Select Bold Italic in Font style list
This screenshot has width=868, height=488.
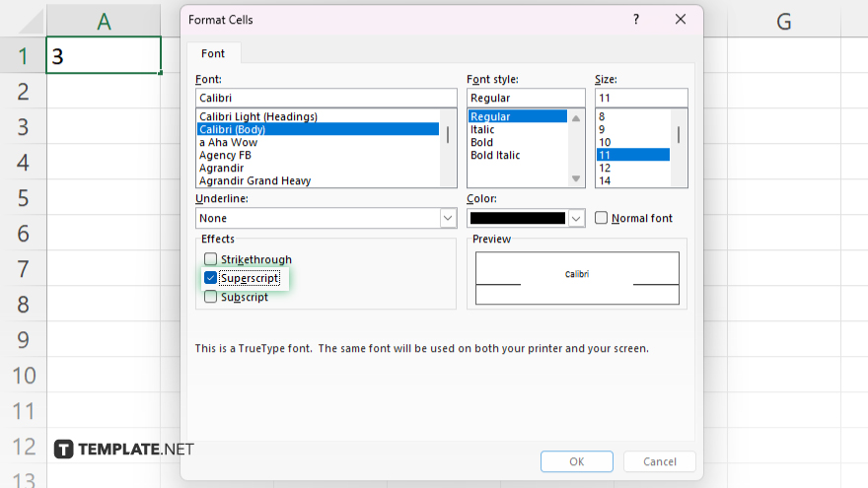coord(495,155)
